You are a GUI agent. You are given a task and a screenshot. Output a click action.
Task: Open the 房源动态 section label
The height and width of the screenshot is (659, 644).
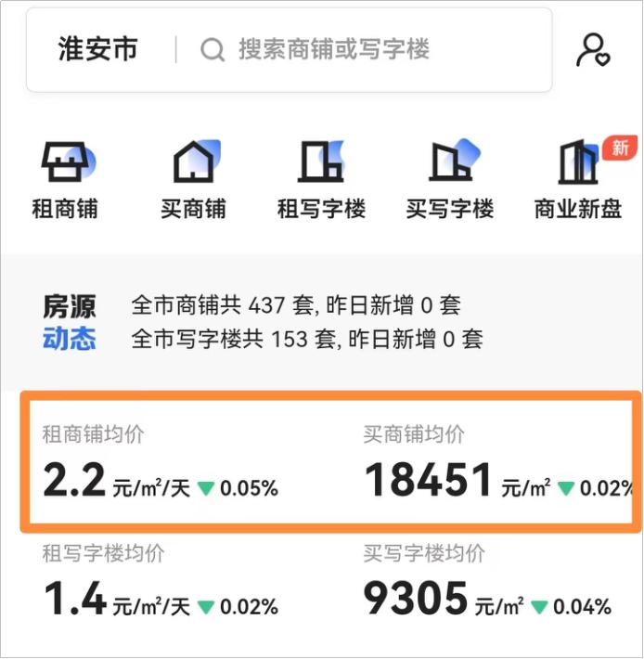(x=70, y=322)
